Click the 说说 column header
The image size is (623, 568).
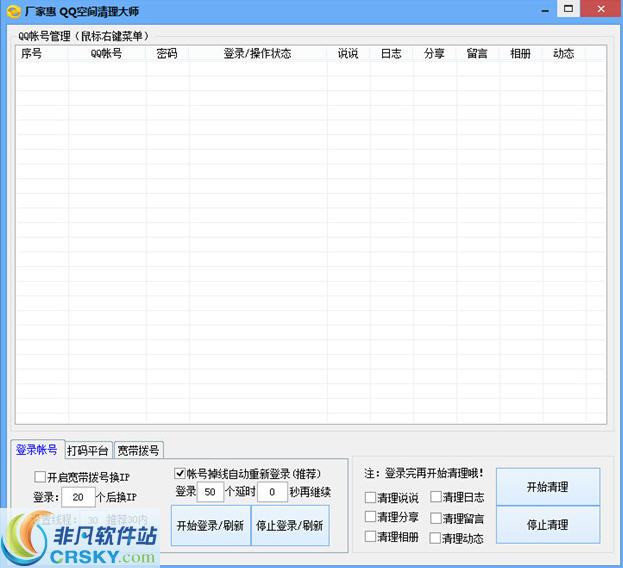tap(348, 54)
